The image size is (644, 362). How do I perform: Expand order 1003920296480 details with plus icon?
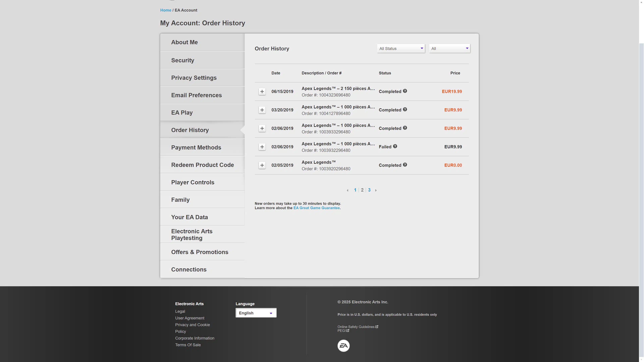[262, 165]
